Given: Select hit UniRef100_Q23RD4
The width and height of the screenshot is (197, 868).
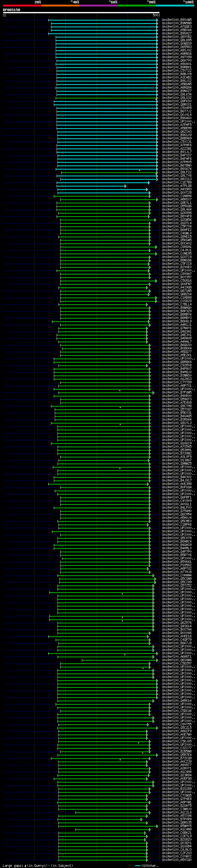Looking at the screenshot, I should pyautogui.click(x=177, y=775).
